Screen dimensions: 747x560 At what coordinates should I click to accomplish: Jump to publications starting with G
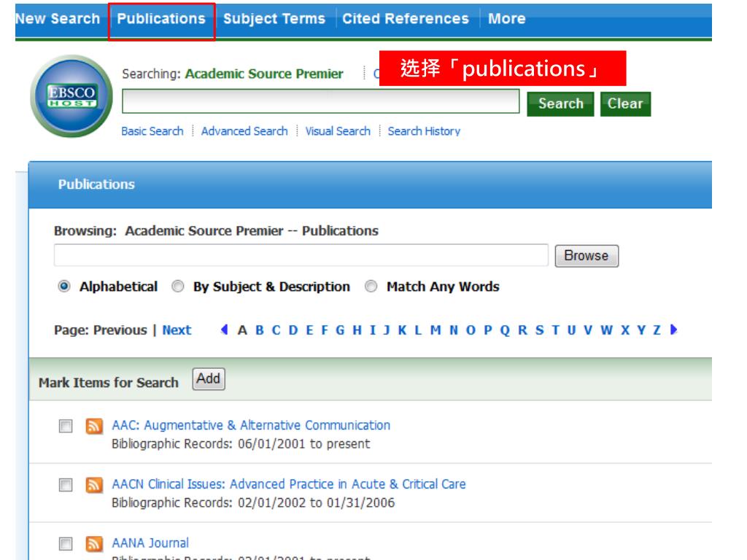tap(340, 330)
